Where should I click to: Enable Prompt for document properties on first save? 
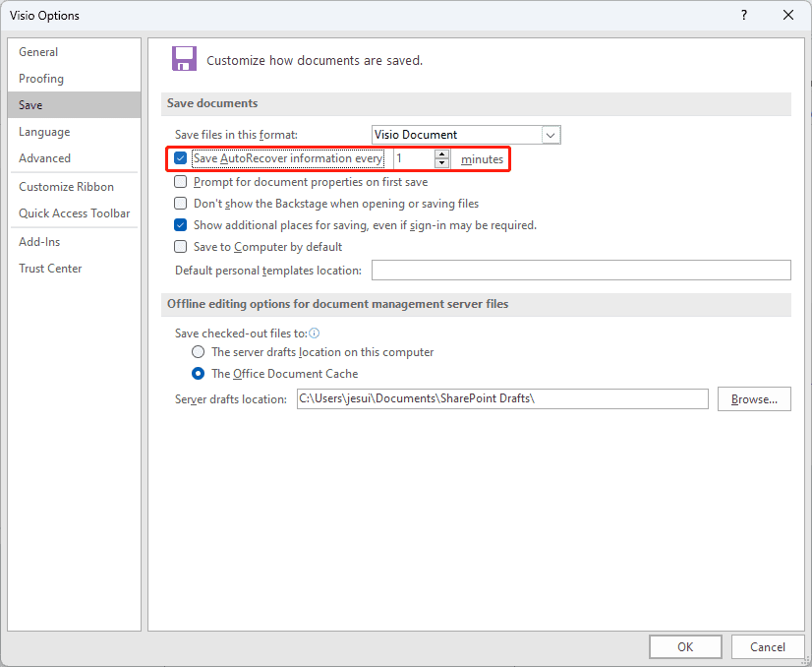coord(181,182)
